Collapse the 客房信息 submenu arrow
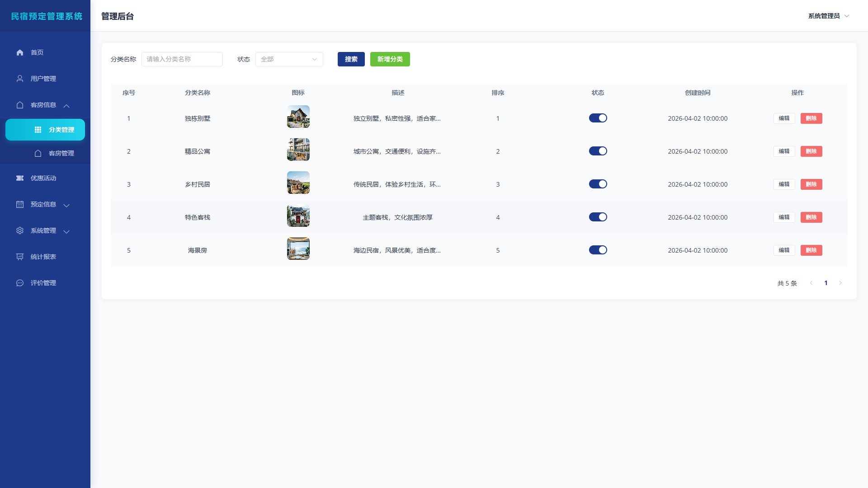 coord(66,106)
